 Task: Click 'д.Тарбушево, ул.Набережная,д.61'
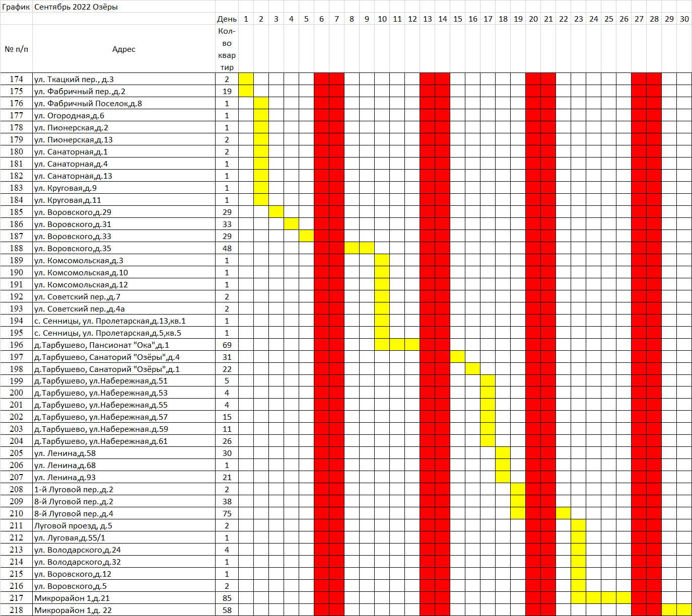[124, 441]
